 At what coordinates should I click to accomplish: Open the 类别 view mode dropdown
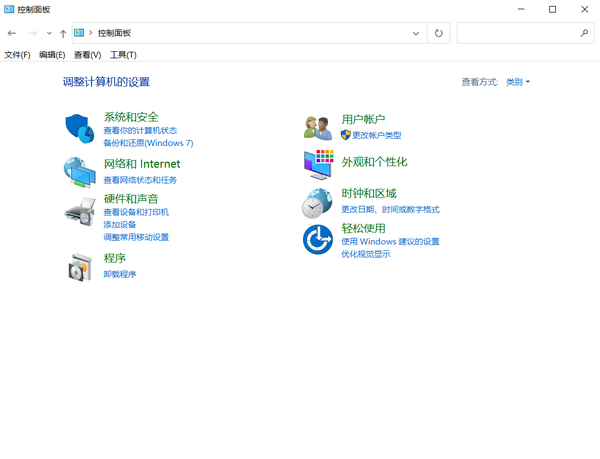[x=518, y=82]
